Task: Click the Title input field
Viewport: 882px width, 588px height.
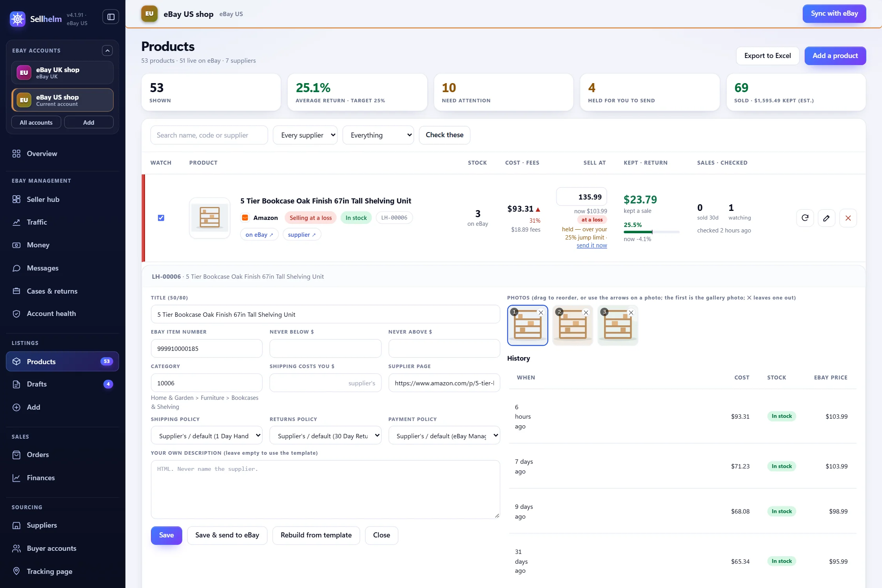Action: pos(325,314)
